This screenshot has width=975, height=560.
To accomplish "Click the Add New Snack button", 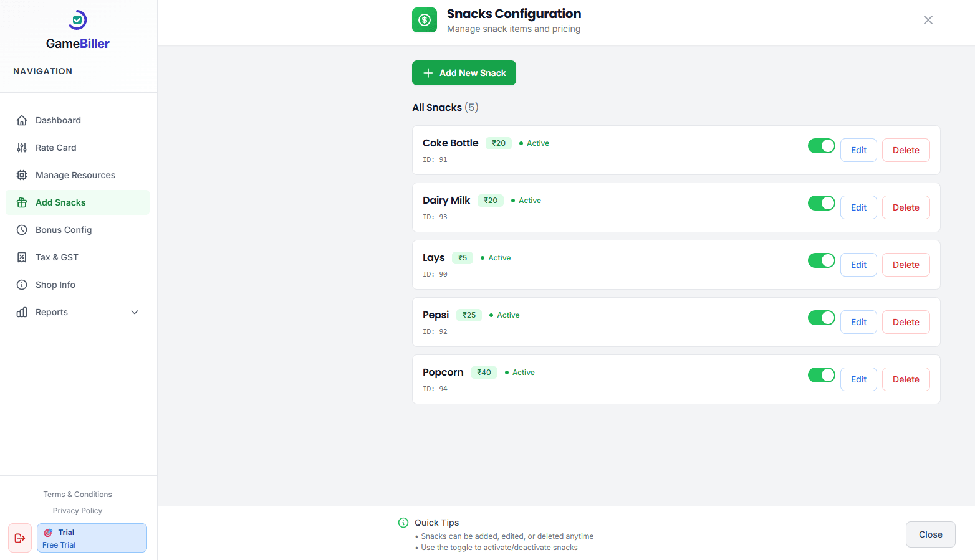I will click(464, 73).
